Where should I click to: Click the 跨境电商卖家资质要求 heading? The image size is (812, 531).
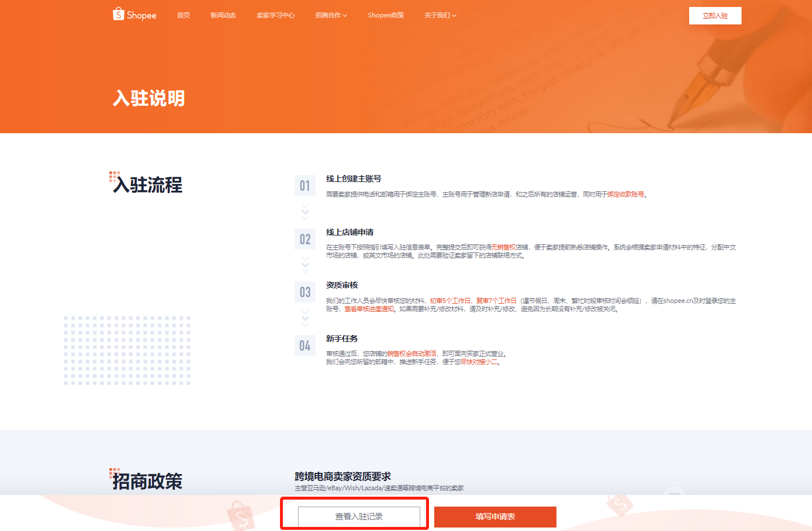[x=343, y=476]
